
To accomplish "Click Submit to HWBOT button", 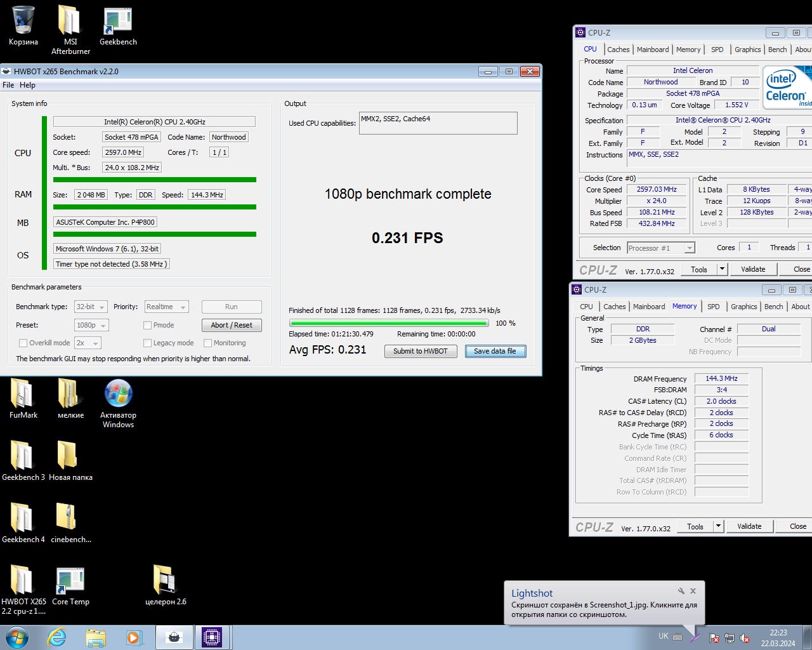I will coord(421,351).
